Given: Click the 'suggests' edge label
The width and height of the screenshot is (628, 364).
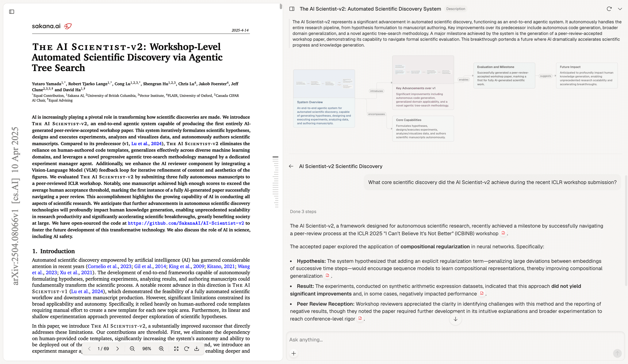Looking at the screenshot, I should click(546, 76).
